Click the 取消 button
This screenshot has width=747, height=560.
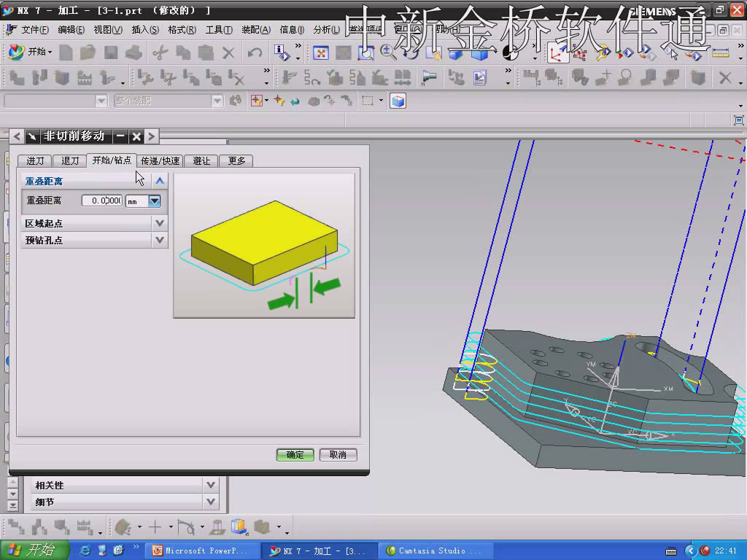tap(338, 455)
